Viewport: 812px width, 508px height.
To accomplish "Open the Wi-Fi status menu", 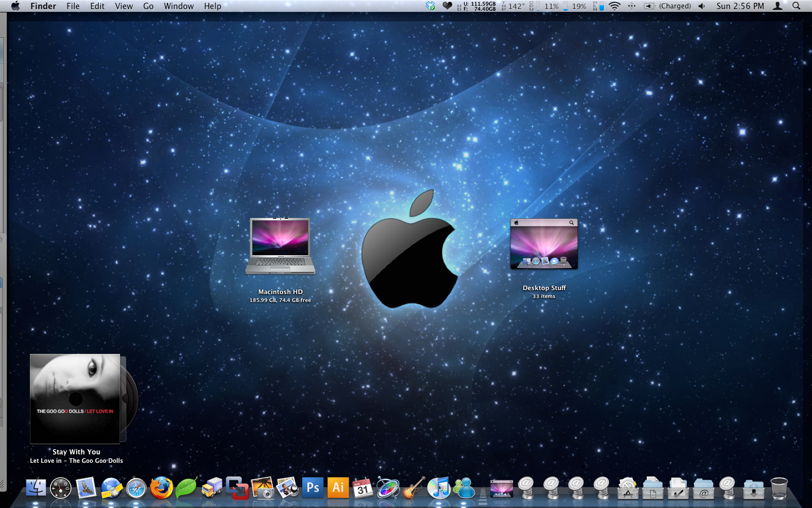I will (x=615, y=6).
